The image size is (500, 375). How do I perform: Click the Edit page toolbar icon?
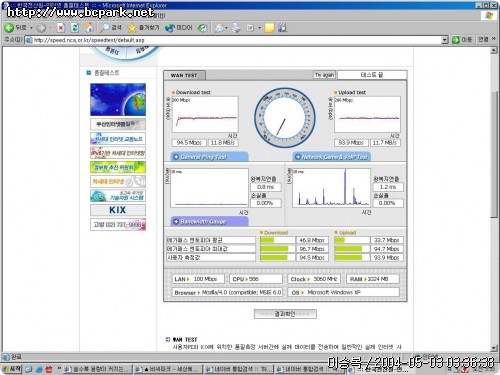pos(250,28)
